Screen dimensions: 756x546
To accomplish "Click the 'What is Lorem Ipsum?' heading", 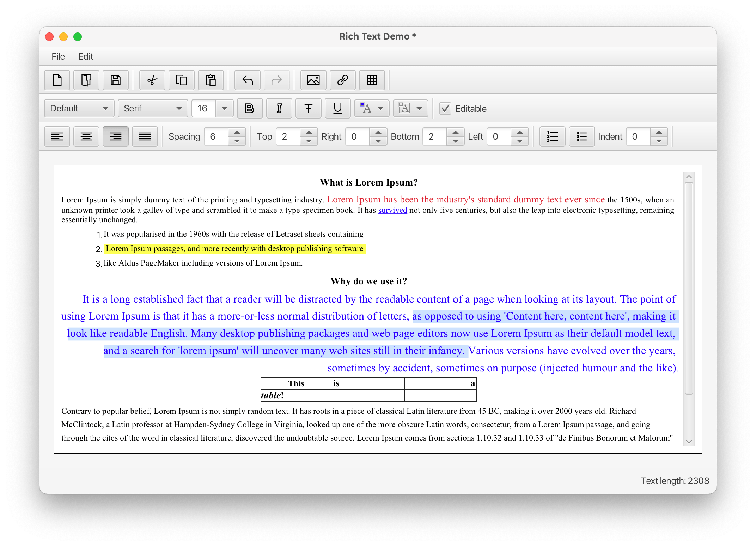I will [368, 182].
